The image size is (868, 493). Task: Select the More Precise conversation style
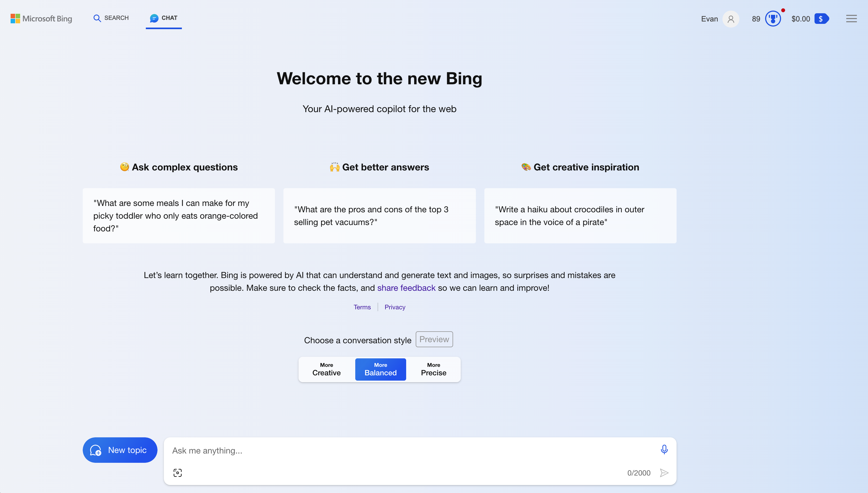click(x=433, y=369)
